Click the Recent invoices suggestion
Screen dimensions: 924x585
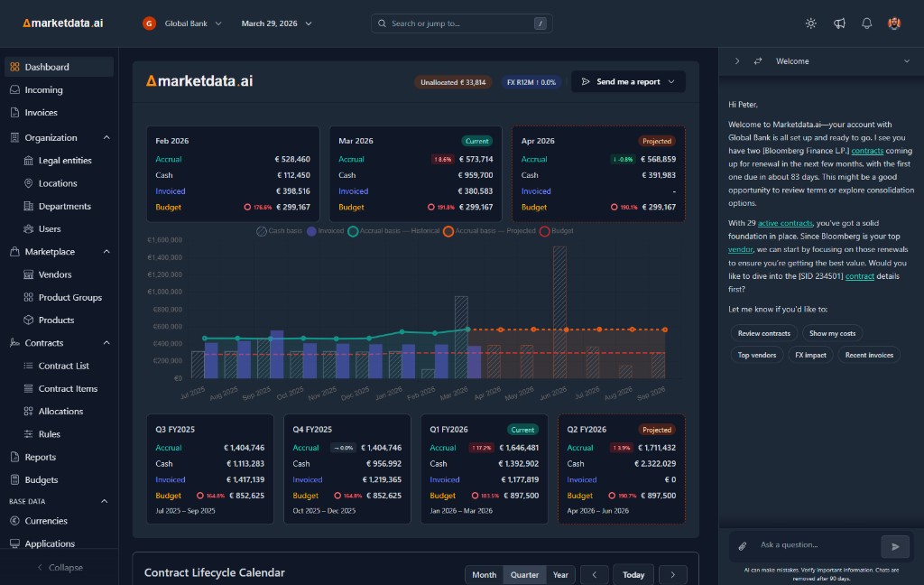[x=869, y=355]
